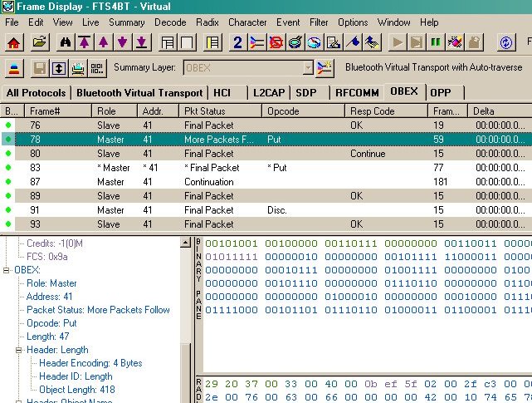Click the blue flag bookmark icon
532x403 pixels.
[x=353, y=42]
